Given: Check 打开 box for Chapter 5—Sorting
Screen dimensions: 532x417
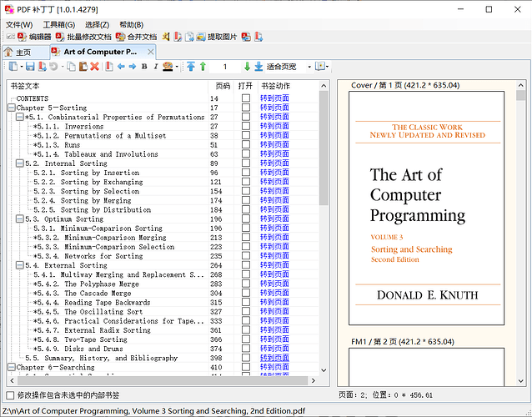Looking at the screenshot, I should 246,108.
